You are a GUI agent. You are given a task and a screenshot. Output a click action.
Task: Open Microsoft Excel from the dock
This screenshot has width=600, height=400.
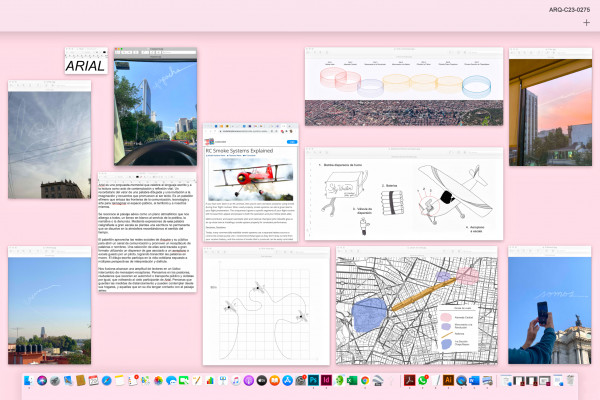pyautogui.click(x=352, y=380)
